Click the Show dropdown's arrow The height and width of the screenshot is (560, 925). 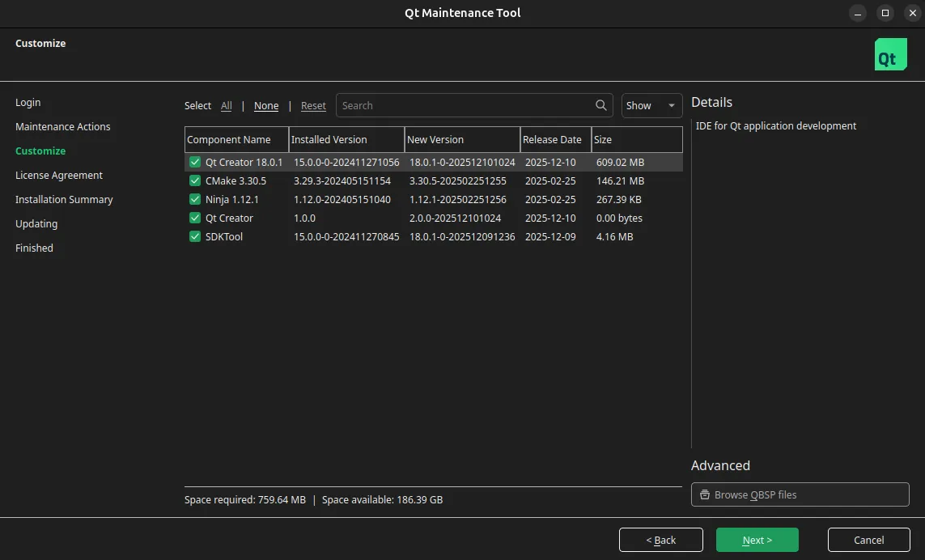pos(671,105)
